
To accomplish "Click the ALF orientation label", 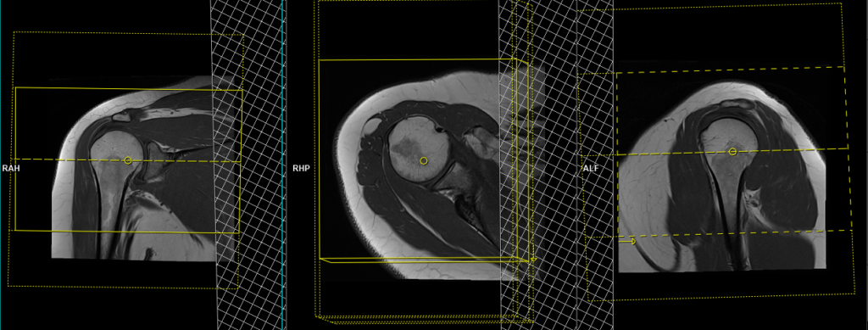I will [590, 168].
